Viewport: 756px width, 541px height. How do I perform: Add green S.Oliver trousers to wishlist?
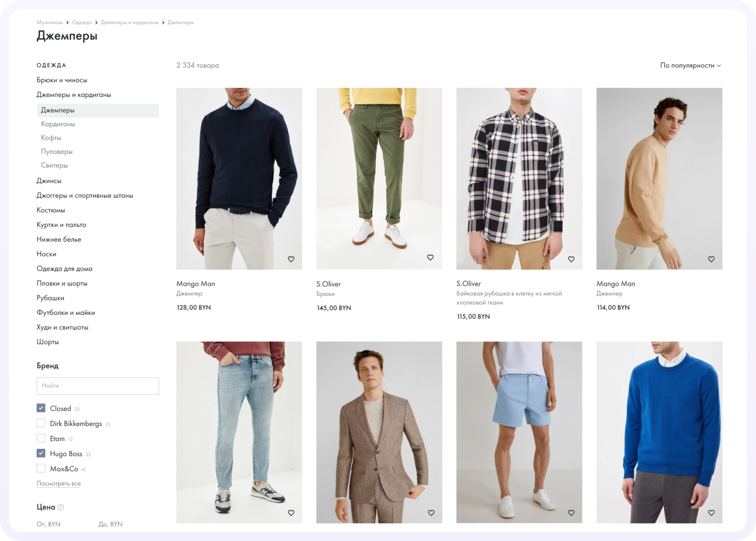tap(430, 258)
